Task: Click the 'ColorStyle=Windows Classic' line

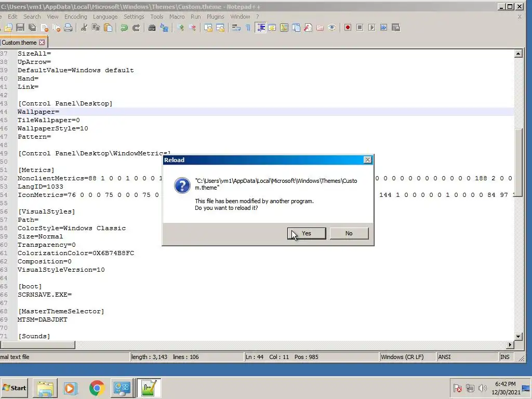Action: pos(72,228)
